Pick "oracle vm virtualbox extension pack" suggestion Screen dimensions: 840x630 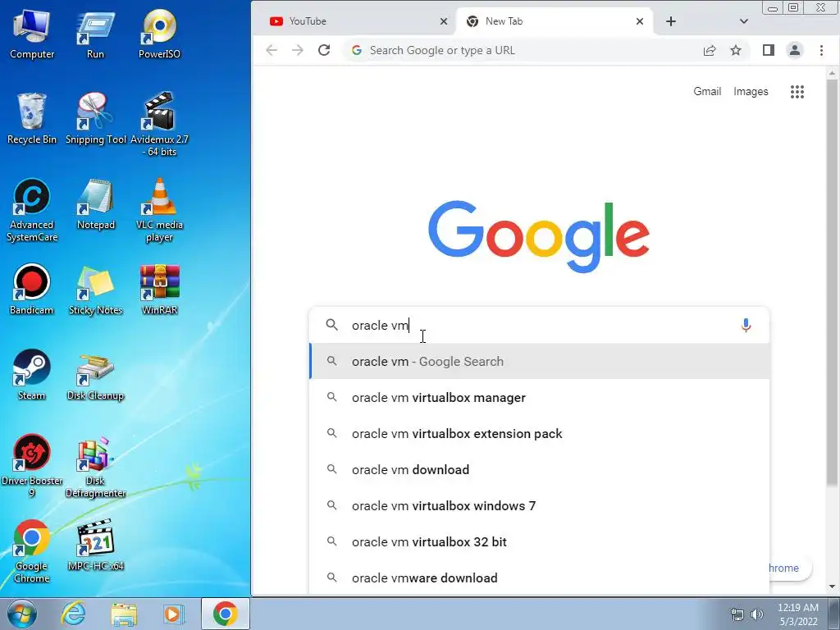540,434
